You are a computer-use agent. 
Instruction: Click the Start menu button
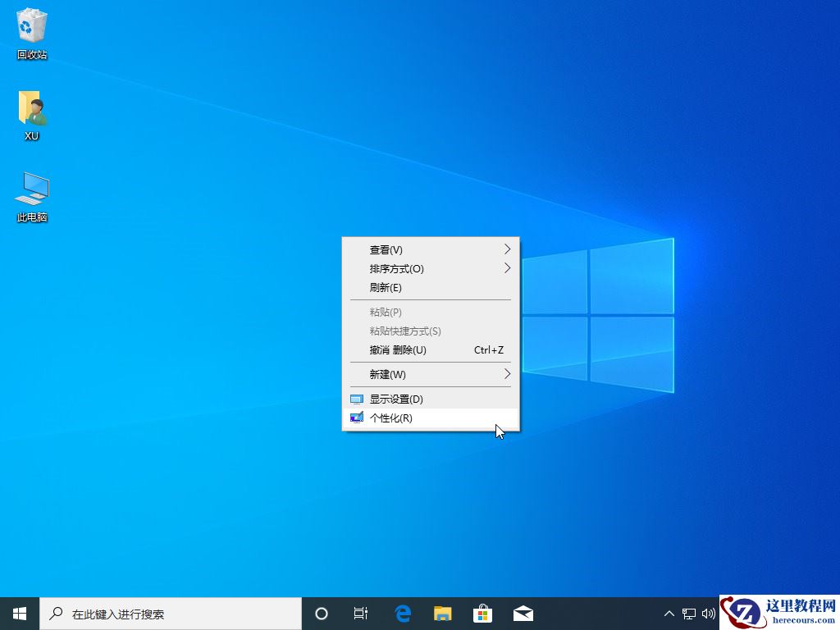click(18, 613)
